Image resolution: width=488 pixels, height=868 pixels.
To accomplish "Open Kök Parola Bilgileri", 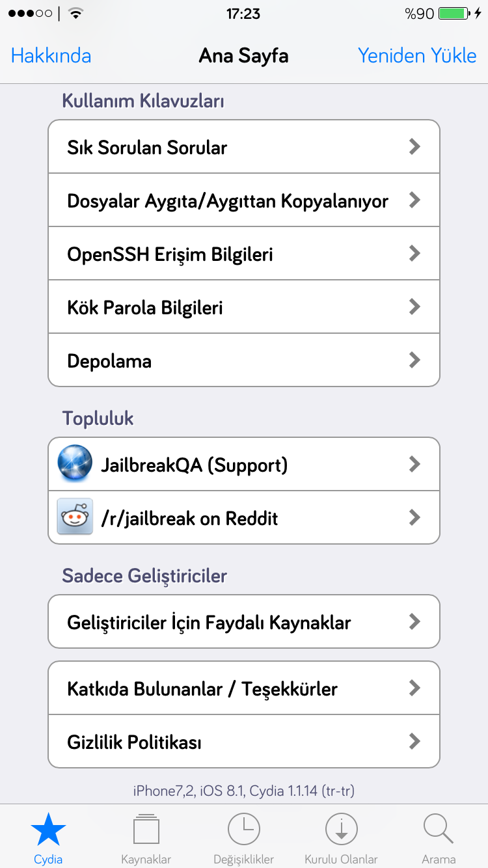I will point(244,307).
